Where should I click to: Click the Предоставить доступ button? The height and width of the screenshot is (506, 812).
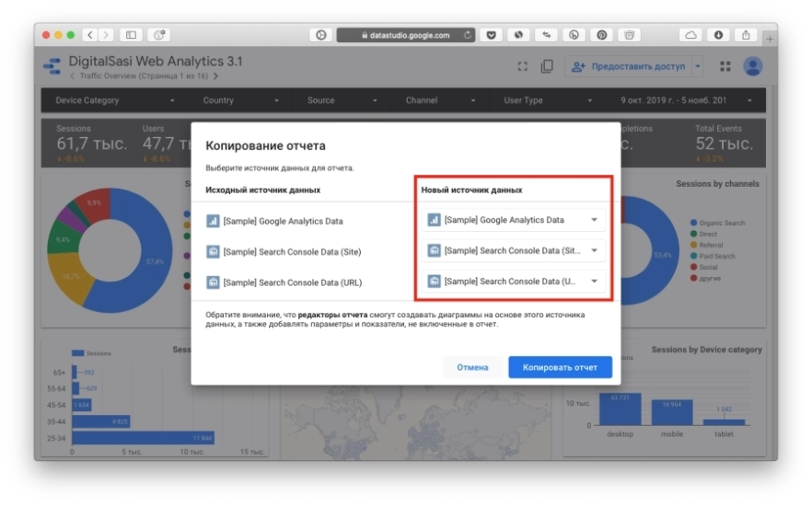click(x=628, y=66)
